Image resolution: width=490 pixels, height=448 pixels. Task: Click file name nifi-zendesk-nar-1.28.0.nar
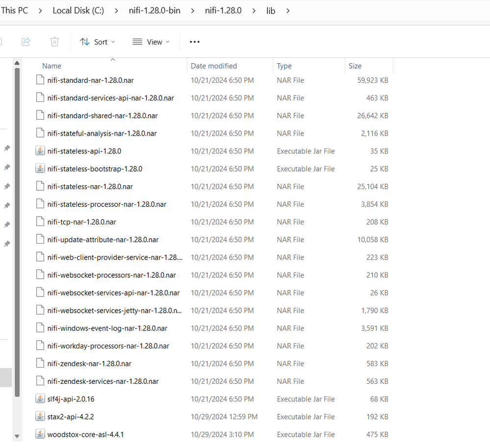(89, 364)
